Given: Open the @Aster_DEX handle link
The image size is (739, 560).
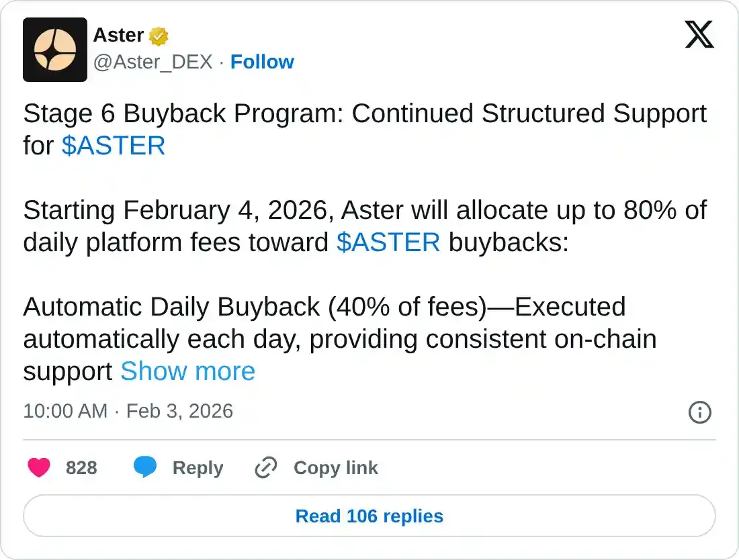Looking at the screenshot, I should tap(153, 62).
